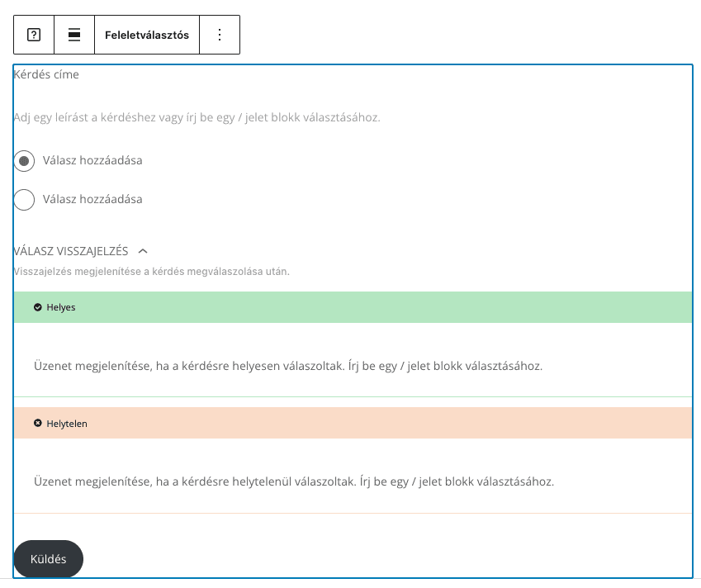The width and height of the screenshot is (701, 588).
Task: Select the first filled answer radio button
Action: [24, 161]
